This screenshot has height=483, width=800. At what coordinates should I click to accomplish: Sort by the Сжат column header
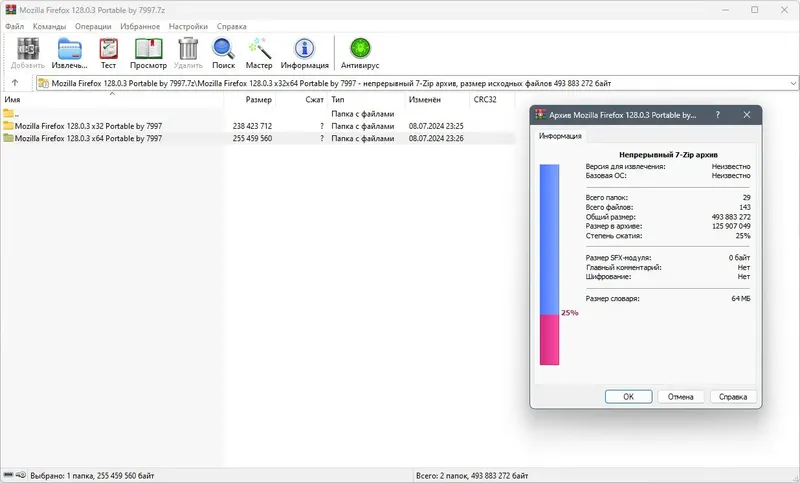click(x=302, y=99)
